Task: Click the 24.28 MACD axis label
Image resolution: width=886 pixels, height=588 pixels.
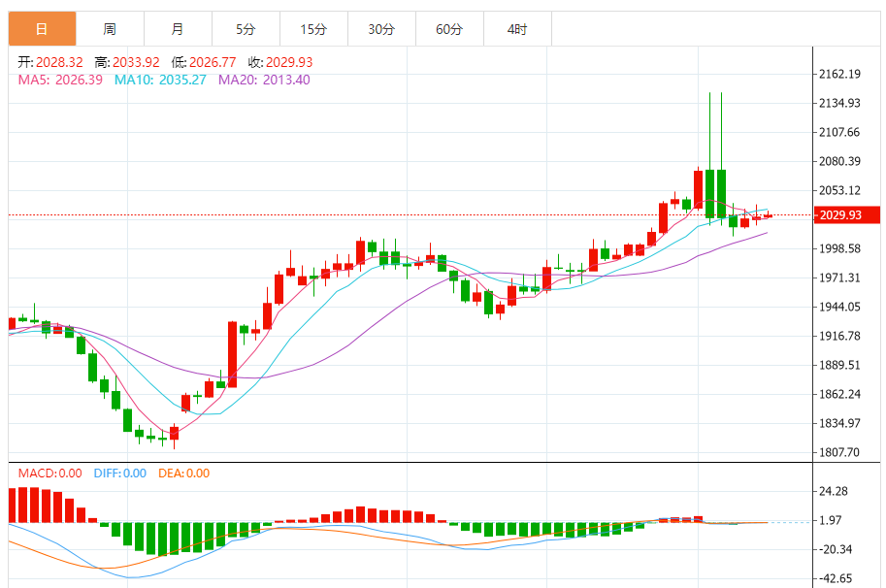Action: [x=834, y=491]
